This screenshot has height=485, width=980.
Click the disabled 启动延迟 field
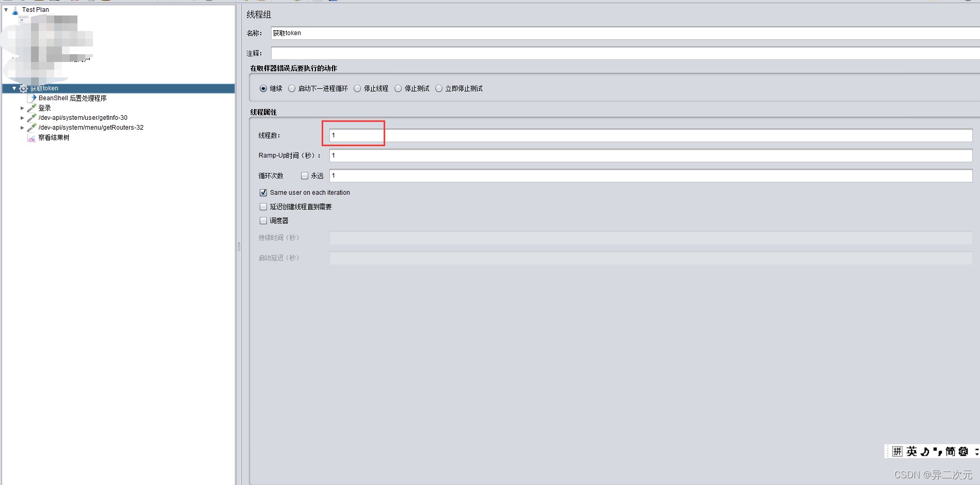[x=651, y=258]
